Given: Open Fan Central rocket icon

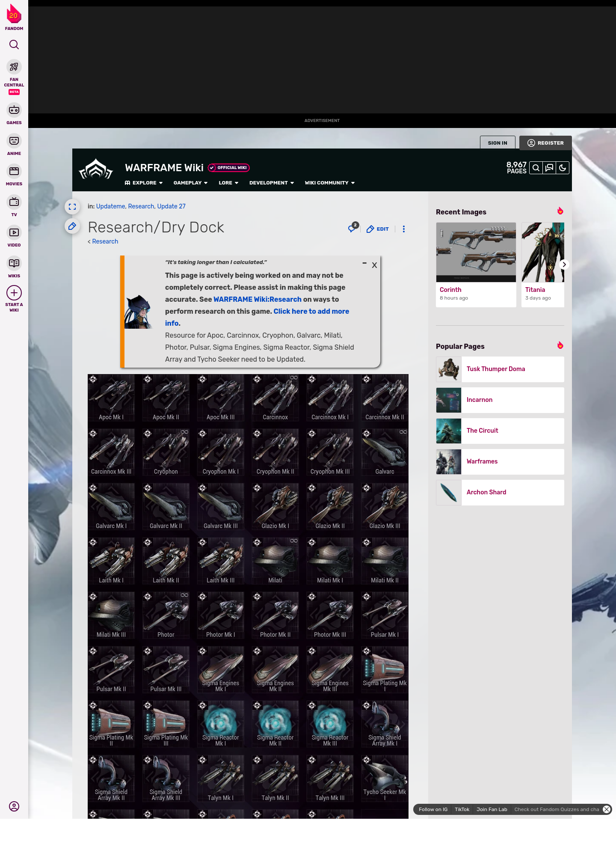Looking at the screenshot, I should pyautogui.click(x=14, y=67).
